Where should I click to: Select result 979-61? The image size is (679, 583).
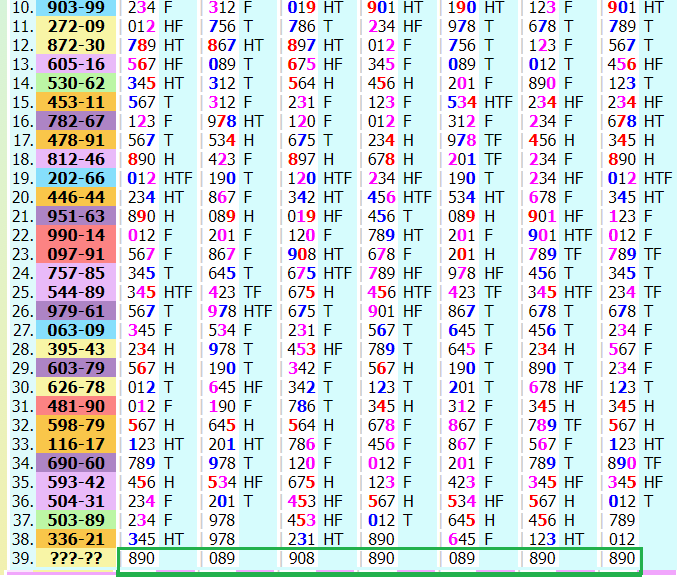click(76, 311)
